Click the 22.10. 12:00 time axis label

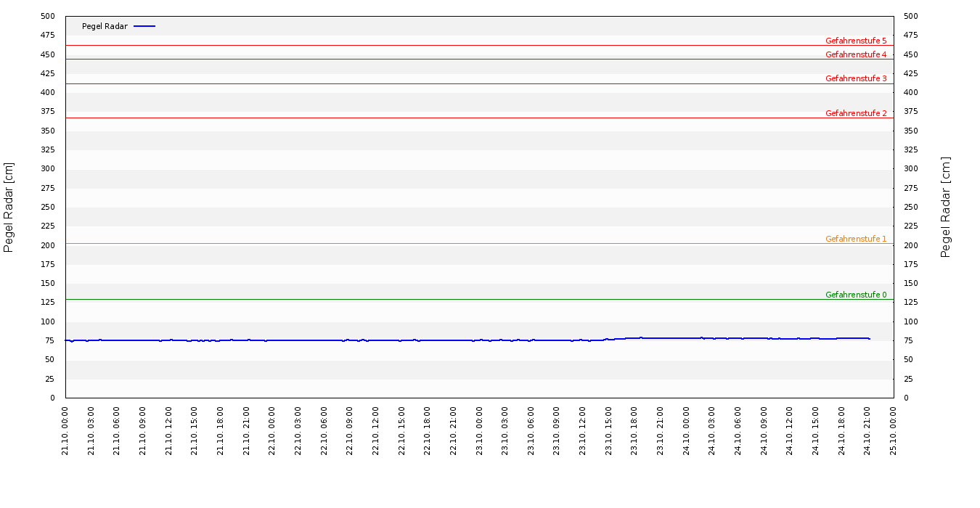click(376, 431)
